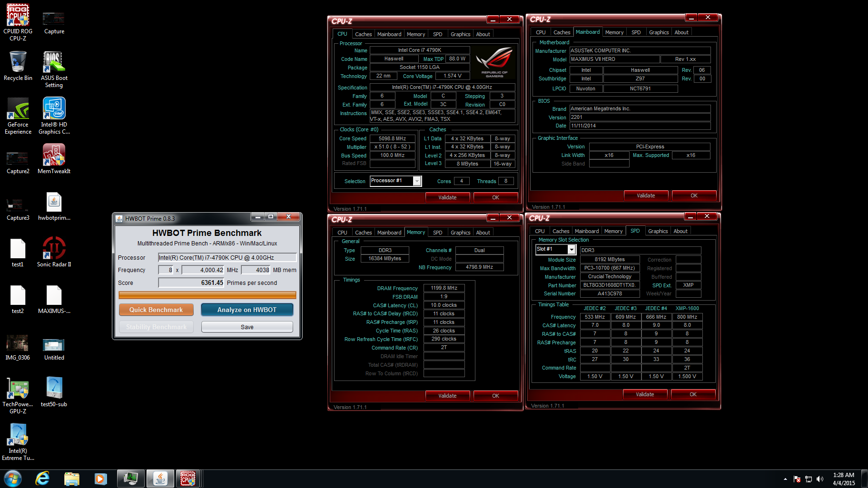Click the NB Frequency 4798.9 MHz value
This screenshot has height=488, width=868.
point(479,267)
